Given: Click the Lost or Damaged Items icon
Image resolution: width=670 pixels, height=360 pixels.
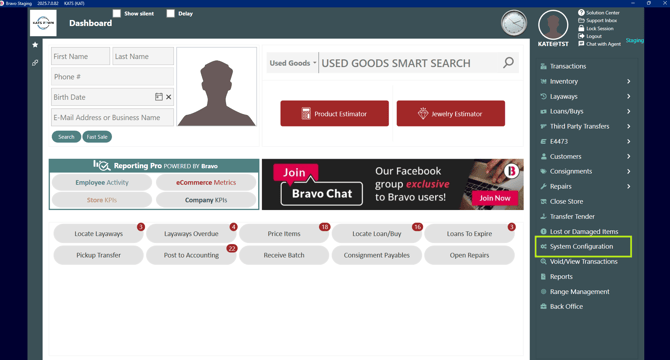Looking at the screenshot, I should click(x=544, y=231).
